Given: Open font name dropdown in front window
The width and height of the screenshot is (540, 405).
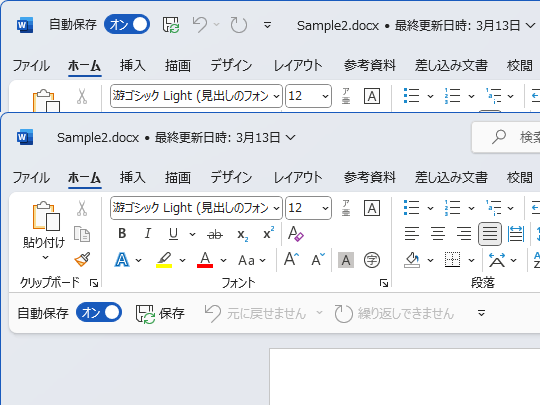Looking at the screenshot, I should [x=276, y=208].
